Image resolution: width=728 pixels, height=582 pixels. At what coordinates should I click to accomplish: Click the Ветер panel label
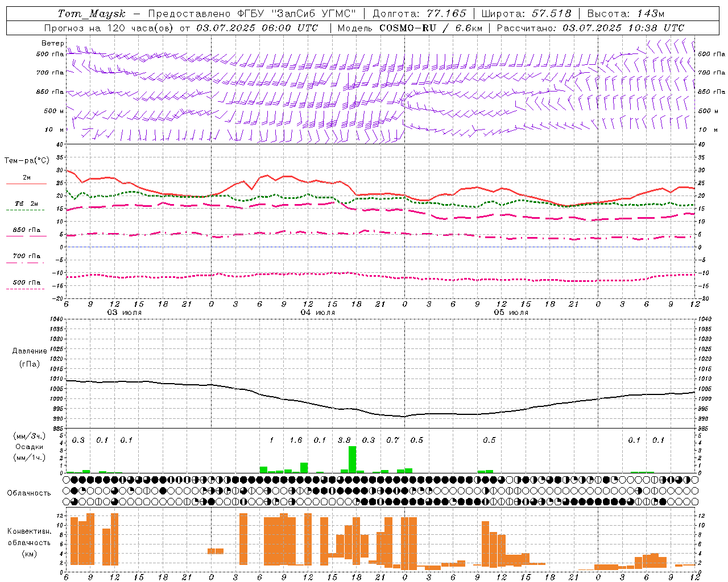point(52,43)
